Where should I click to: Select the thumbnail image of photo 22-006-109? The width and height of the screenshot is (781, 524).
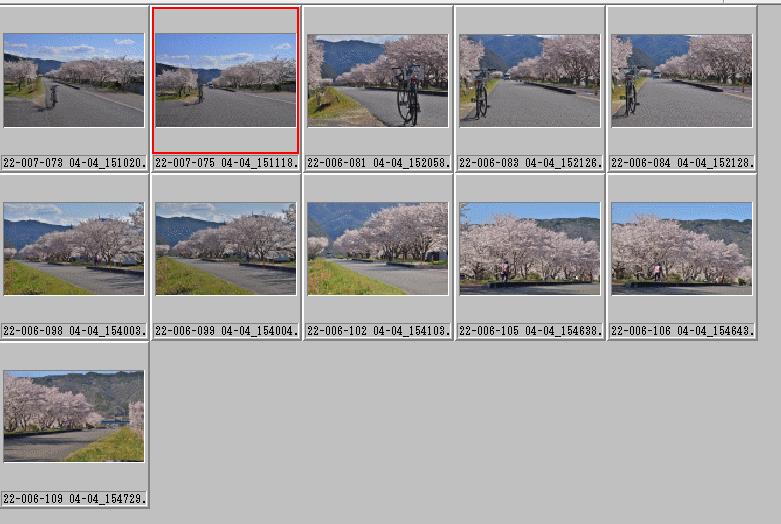(x=74, y=416)
